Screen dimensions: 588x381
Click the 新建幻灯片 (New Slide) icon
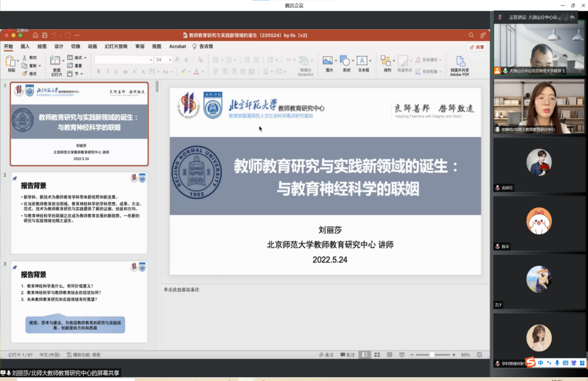point(55,61)
